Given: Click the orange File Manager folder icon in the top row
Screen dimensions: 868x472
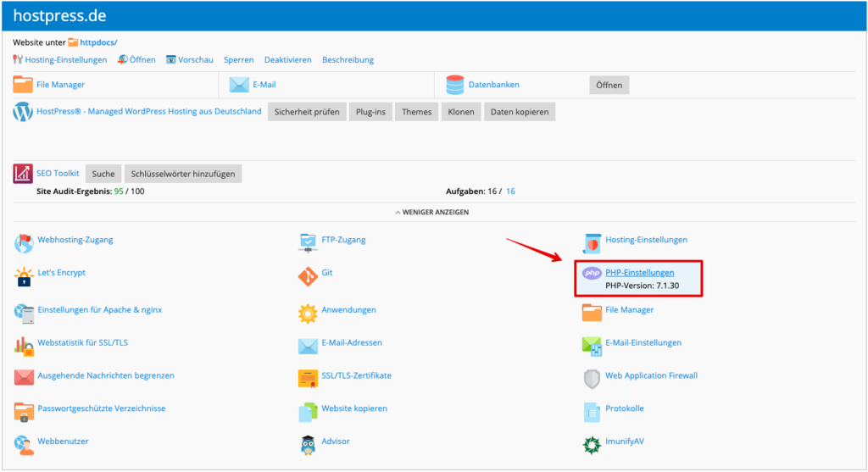Looking at the screenshot, I should (23, 85).
